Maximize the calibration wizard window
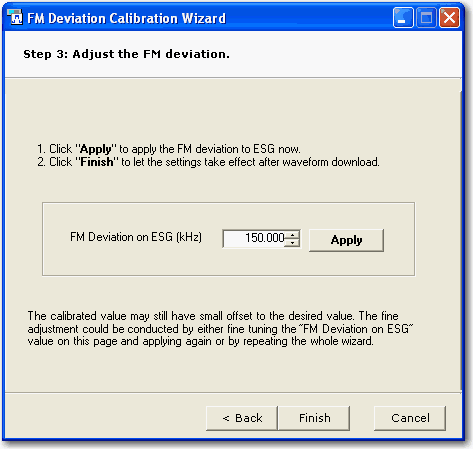This screenshot has width=473, height=449. (x=426, y=18)
